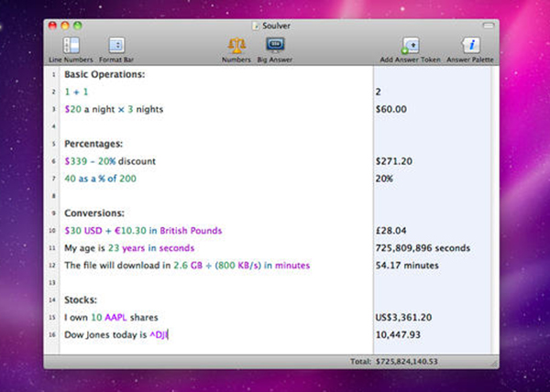Click the window resize grip in status bar
550x392 pixels.
493,364
